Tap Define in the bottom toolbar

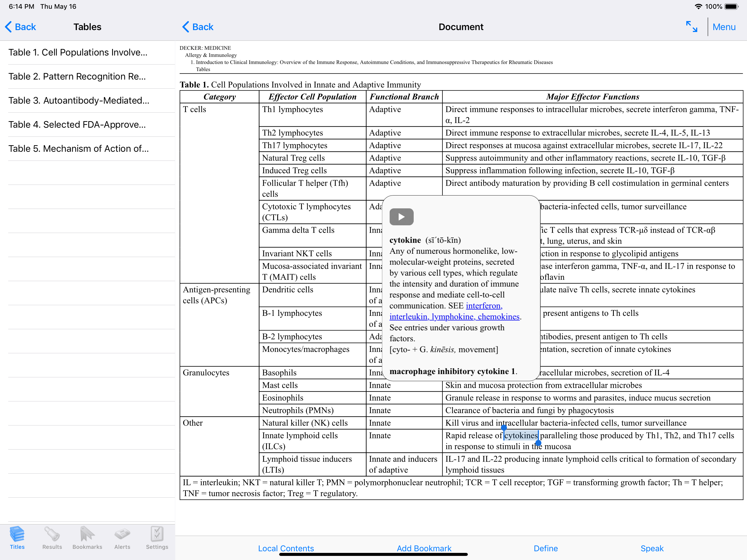pyautogui.click(x=545, y=548)
